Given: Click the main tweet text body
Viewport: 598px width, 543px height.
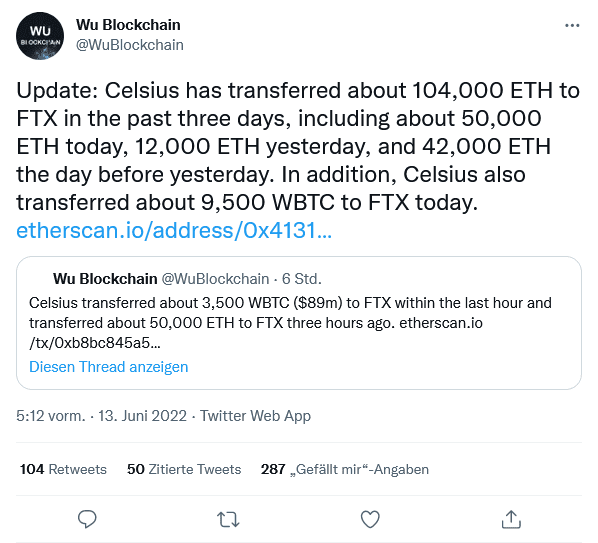Looking at the screenshot, I should click(299, 146).
